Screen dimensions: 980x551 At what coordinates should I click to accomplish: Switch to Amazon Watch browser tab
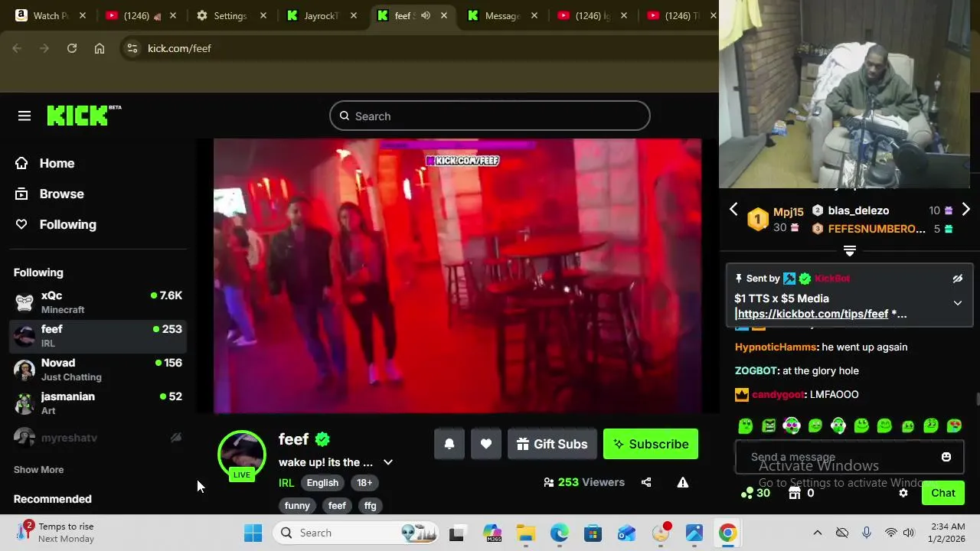(x=51, y=15)
